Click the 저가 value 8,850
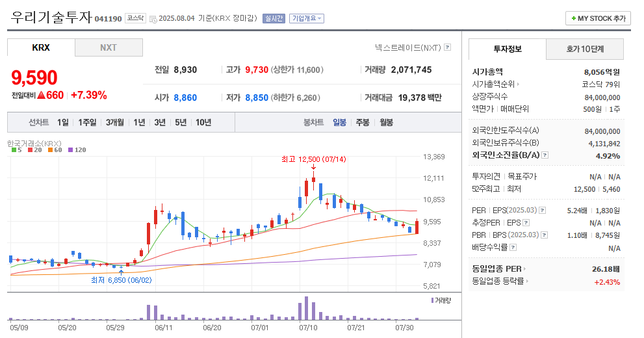Screen dimensions: 644x338 (257, 97)
